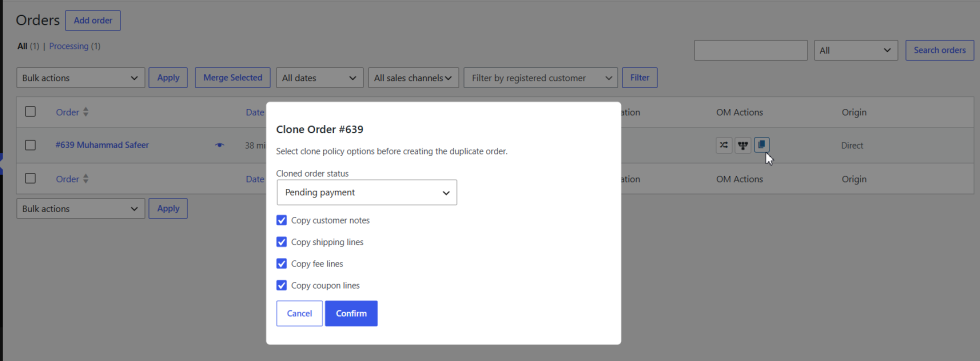980x361 pixels.
Task: Click sort arrows beside Order in table footer
Action: point(86,179)
